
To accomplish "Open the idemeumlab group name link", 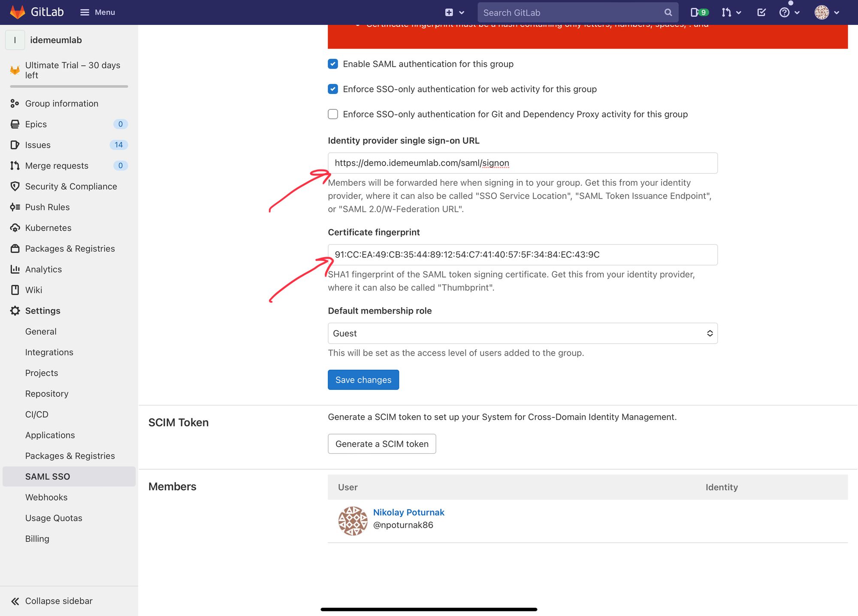I will [56, 40].
